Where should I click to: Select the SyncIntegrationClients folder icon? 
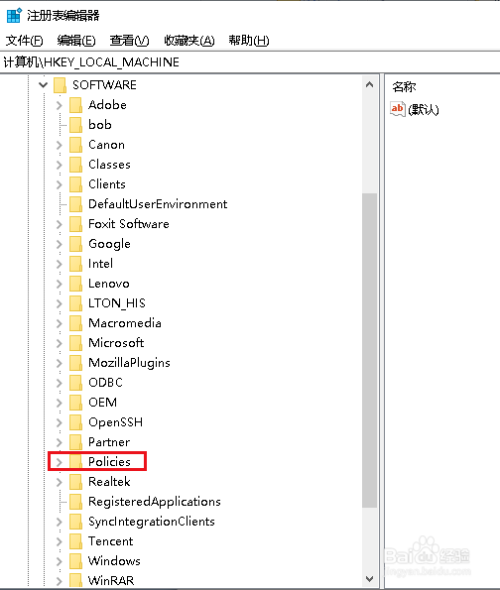pyautogui.click(x=76, y=522)
